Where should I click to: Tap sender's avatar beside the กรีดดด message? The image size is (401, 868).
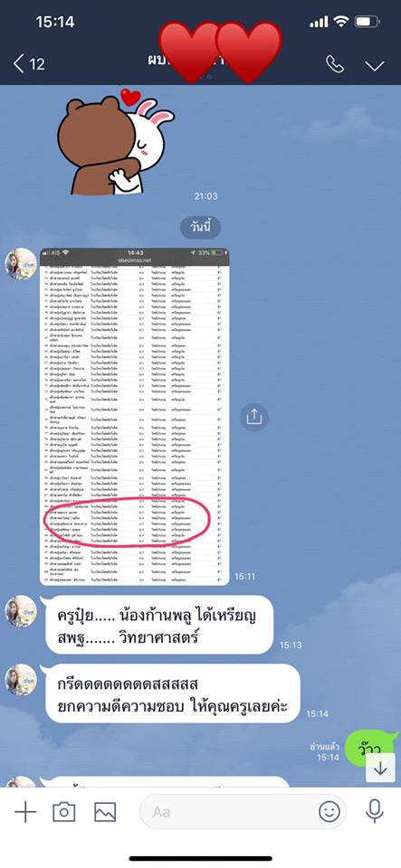[x=21, y=680]
